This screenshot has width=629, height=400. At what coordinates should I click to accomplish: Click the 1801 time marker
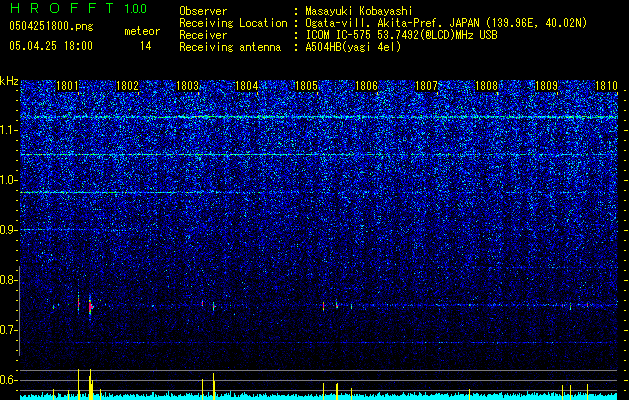pos(67,86)
